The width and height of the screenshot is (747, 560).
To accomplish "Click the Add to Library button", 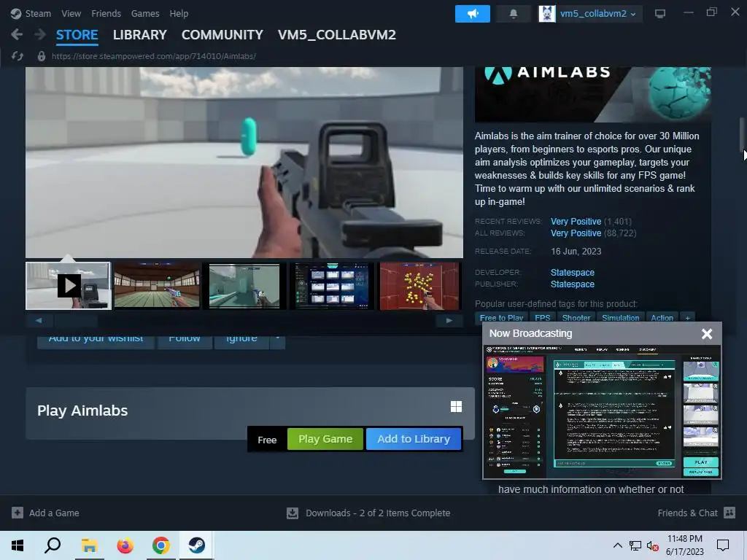I will pos(414,439).
